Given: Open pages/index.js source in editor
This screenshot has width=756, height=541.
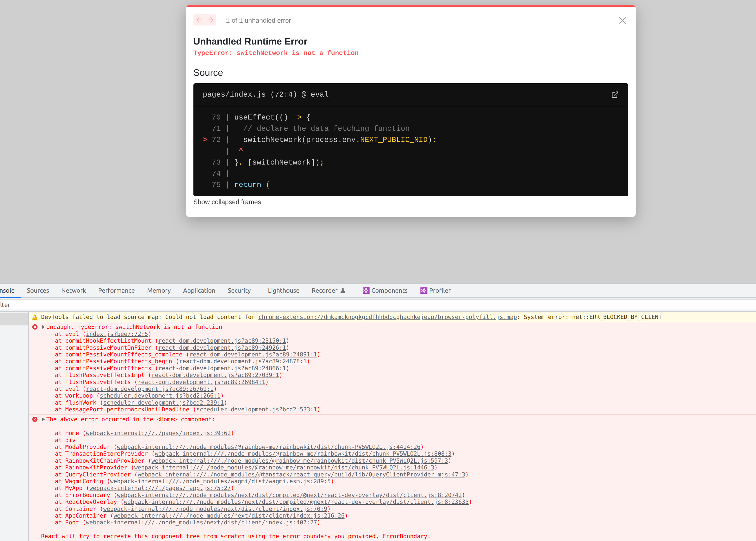Looking at the screenshot, I should click(614, 95).
